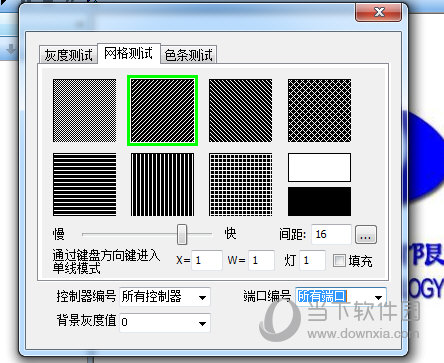Screen dimensions: 444x363
Task: Click in the 间距 value field
Action: pyautogui.click(x=331, y=234)
